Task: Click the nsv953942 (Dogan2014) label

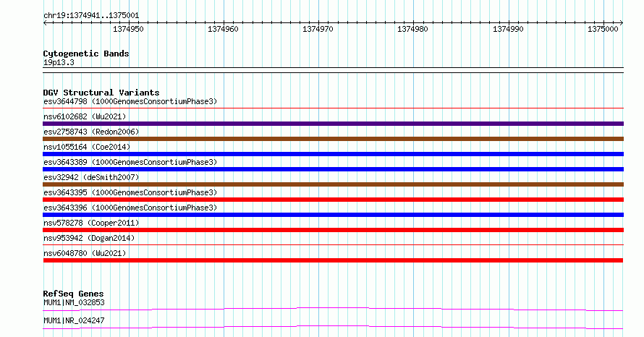Action: (89, 238)
